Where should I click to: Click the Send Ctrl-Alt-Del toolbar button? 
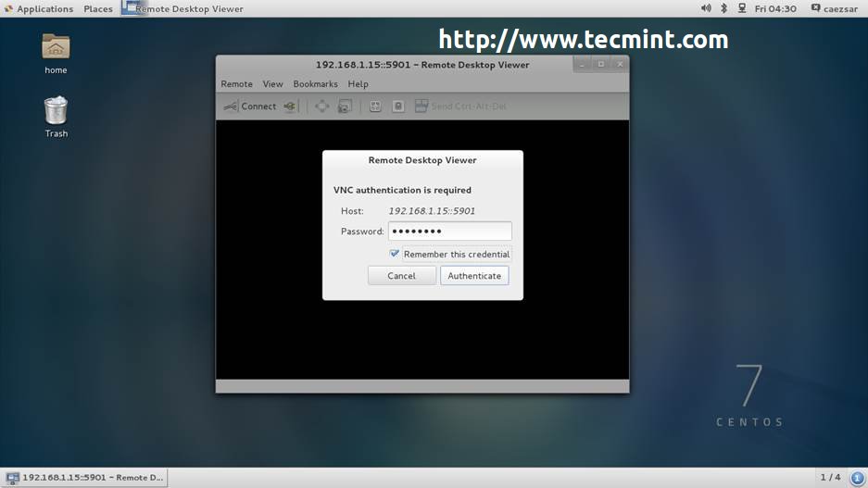pos(460,106)
